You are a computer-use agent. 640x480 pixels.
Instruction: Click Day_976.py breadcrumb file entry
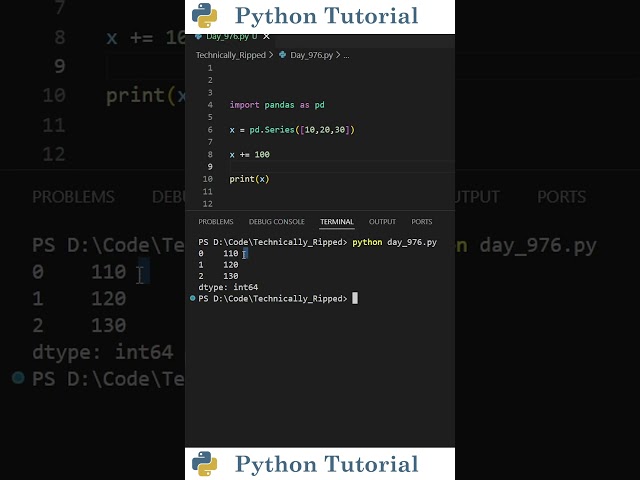tap(311, 55)
